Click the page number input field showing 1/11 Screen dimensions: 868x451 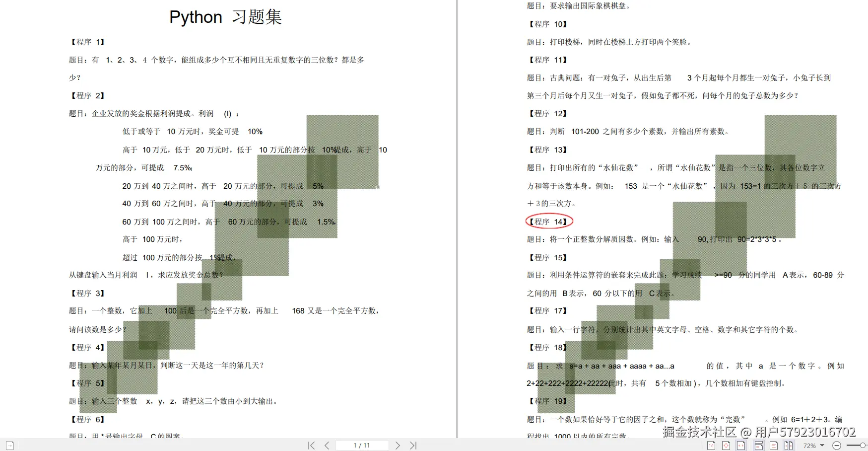coord(363,445)
